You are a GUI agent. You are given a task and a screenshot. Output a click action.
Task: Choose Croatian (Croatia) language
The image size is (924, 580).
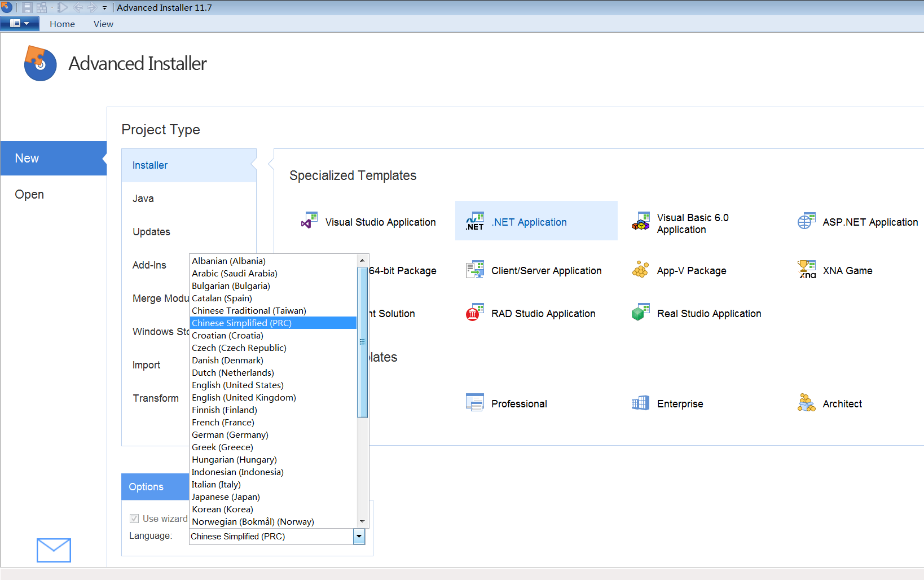pos(274,335)
